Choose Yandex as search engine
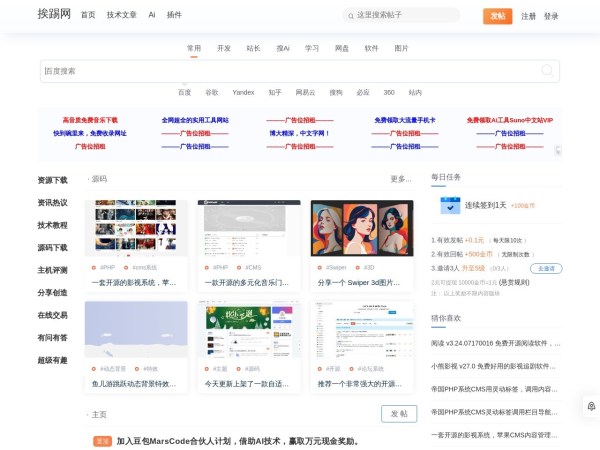Screen dimensions: 600x450 (243, 92)
